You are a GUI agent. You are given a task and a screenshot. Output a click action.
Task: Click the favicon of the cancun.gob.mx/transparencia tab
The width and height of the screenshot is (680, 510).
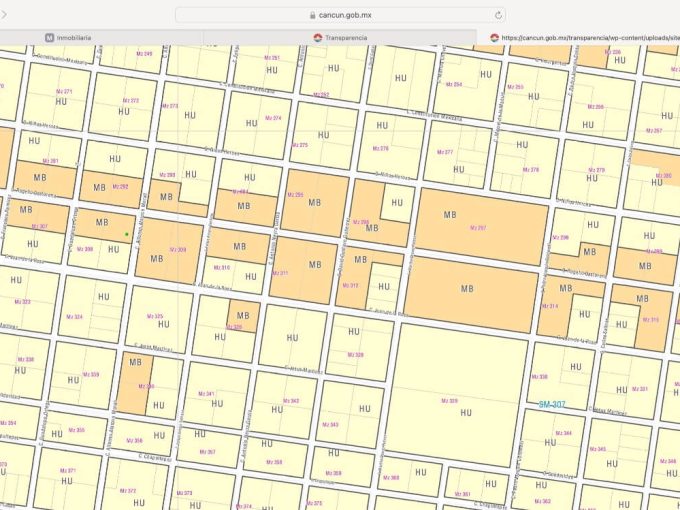tap(494, 37)
